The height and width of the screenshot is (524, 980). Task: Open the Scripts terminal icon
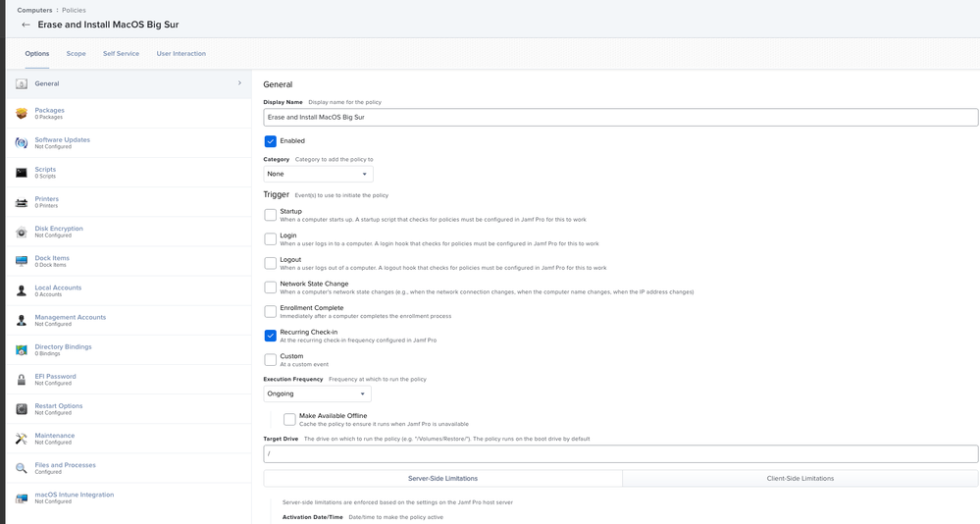(x=22, y=173)
